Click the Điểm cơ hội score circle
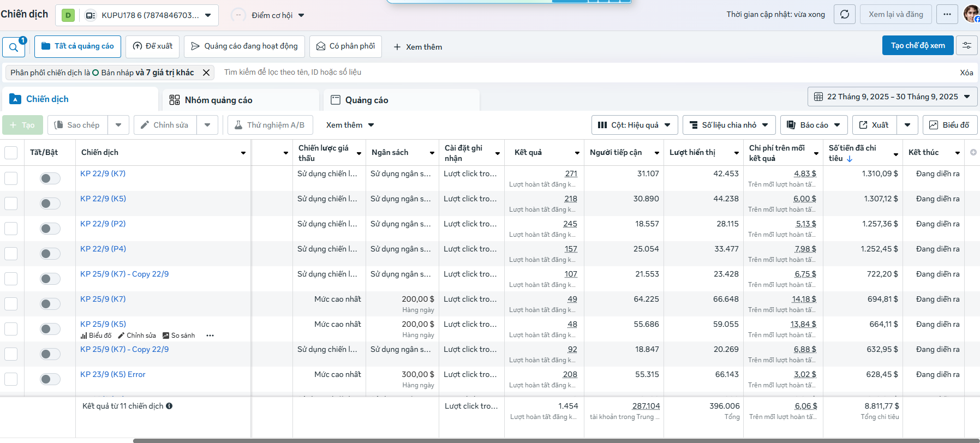 pos(238,15)
